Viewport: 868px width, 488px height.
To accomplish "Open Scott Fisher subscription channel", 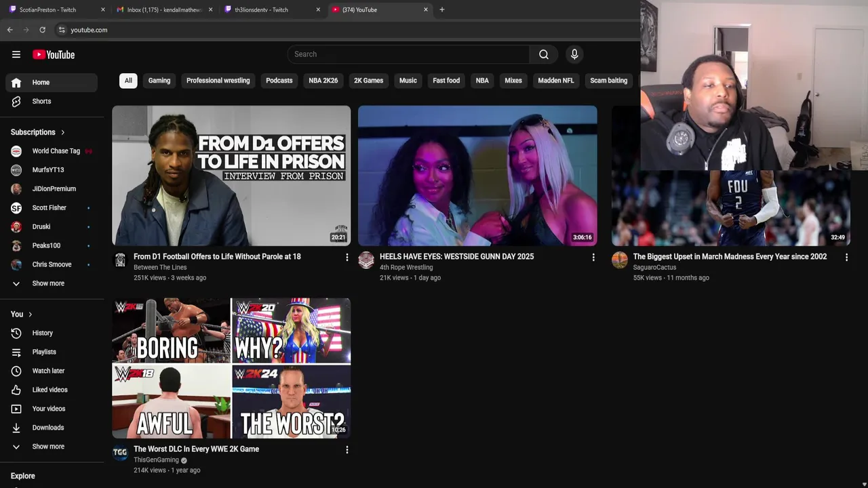I will coord(52,208).
